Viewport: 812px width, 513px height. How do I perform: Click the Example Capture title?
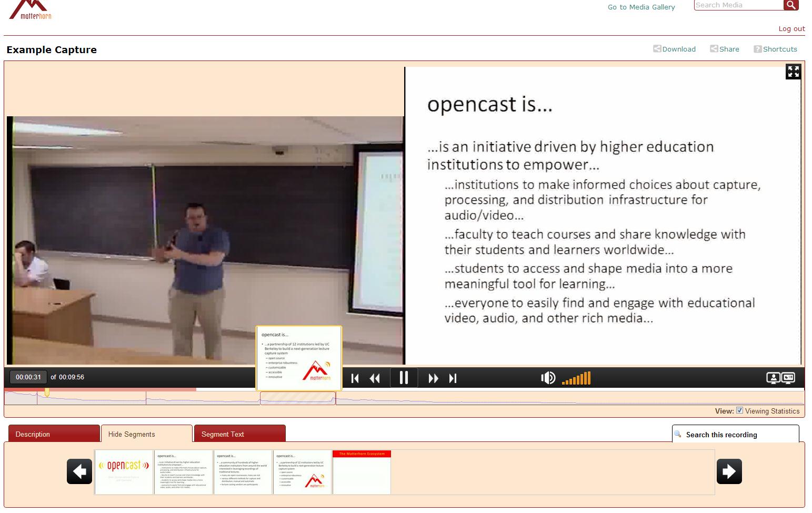(52, 50)
